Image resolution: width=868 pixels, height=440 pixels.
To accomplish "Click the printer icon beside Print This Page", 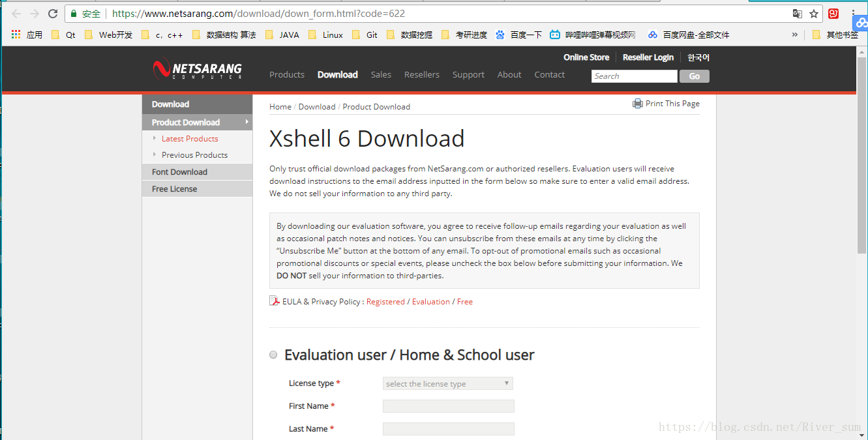I will [638, 104].
